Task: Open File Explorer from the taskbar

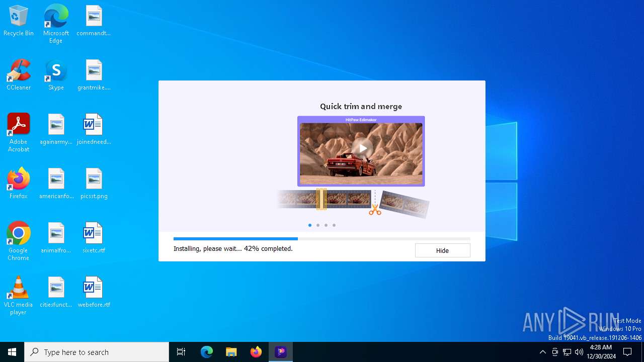Action: (x=231, y=352)
